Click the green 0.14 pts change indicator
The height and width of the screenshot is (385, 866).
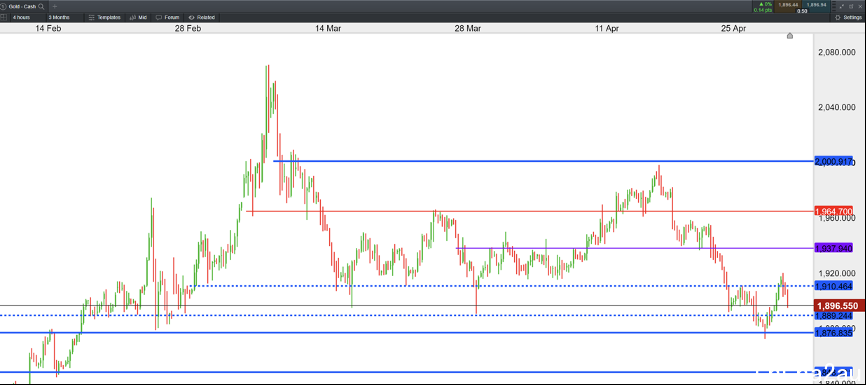pos(763,10)
